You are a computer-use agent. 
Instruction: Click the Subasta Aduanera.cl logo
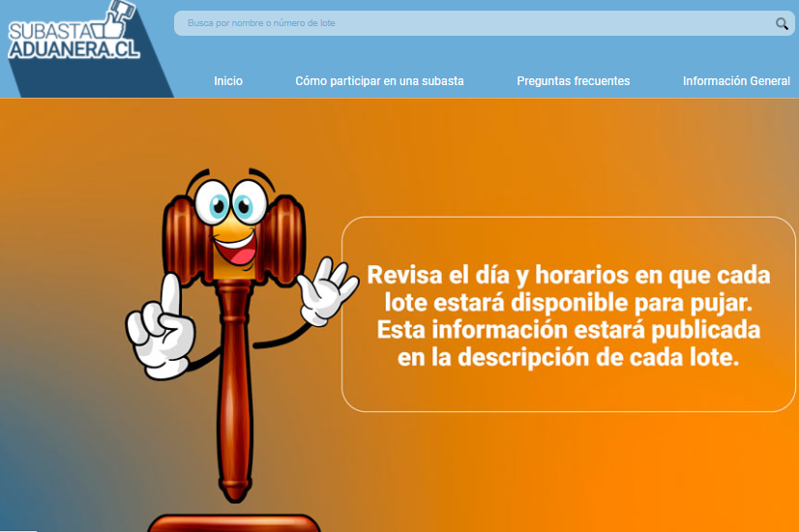coord(74,31)
